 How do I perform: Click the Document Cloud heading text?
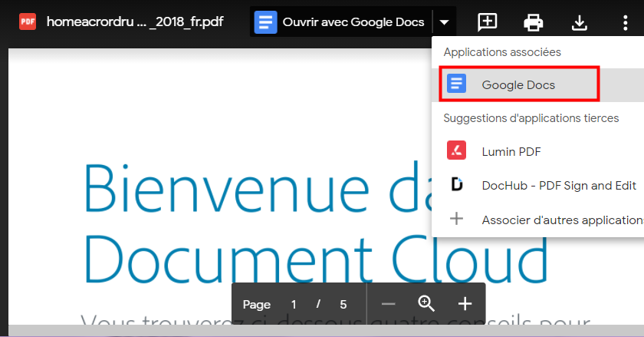[316, 259]
